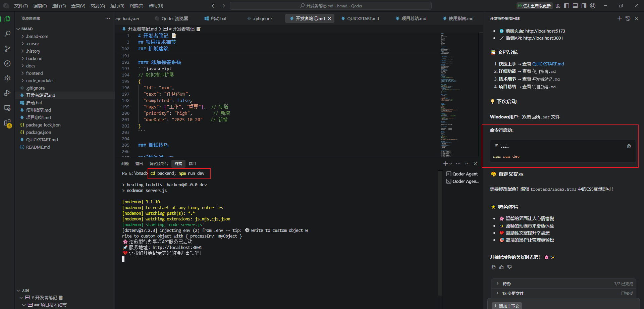Screen dimensions: 644x309
Task: Open the Remote Explorer monitor icon
Action: [7, 108]
